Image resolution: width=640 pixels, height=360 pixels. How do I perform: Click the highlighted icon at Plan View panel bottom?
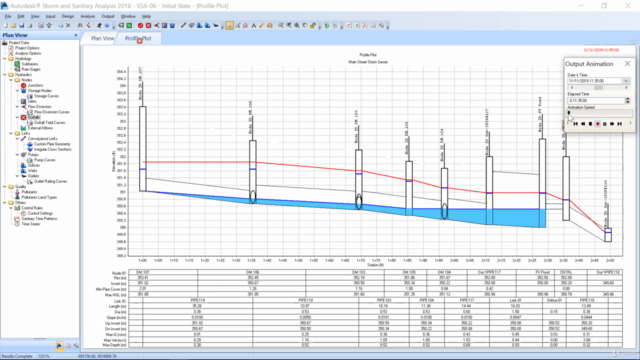click(x=60, y=346)
